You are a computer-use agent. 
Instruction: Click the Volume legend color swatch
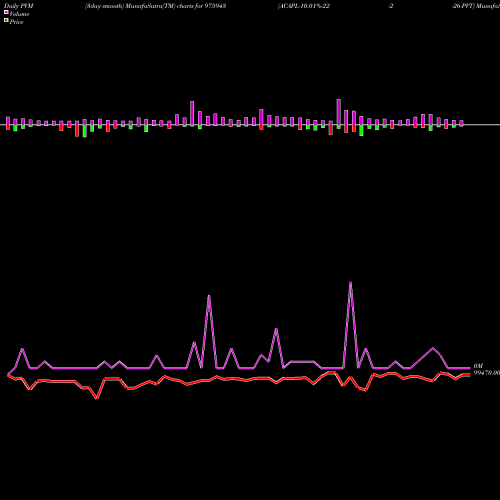click(6, 13)
